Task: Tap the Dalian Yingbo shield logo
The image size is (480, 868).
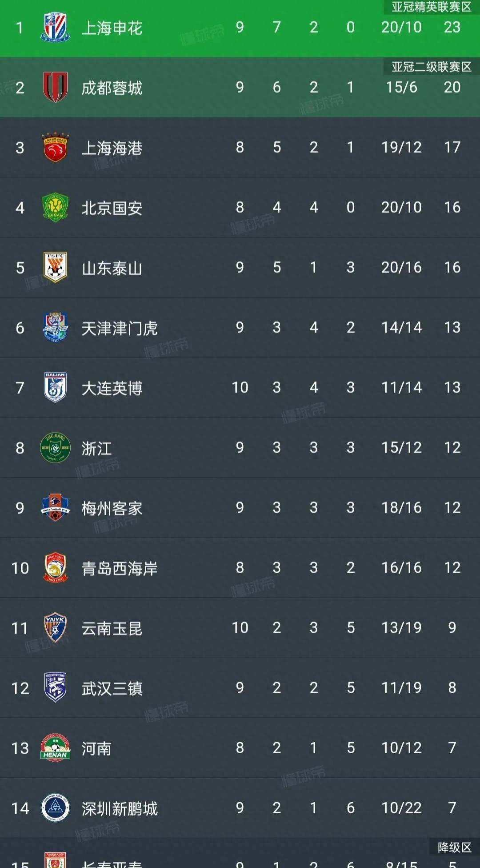Action: [55, 387]
